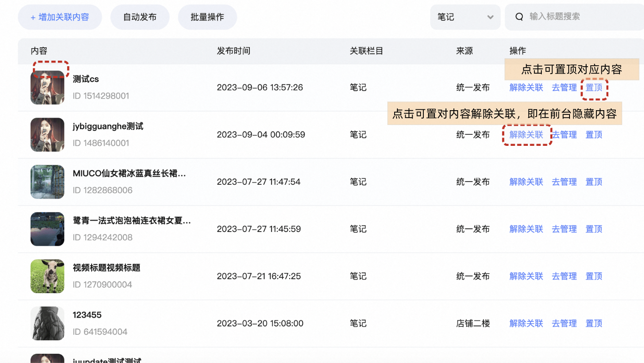Click 置顶 for 123455

pyautogui.click(x=594, y=324)
